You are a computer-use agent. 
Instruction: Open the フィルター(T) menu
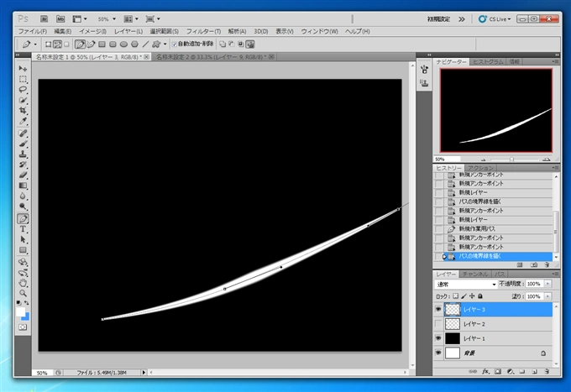(203, 31)
